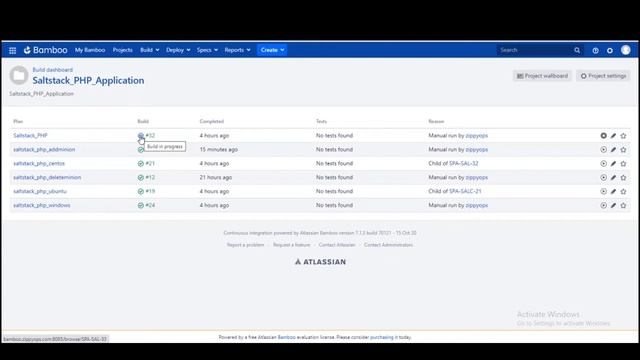Viewport: 640px width, 360px height.
Task: Expand the Deploy dropdown menu
Action: click(178, 50)
